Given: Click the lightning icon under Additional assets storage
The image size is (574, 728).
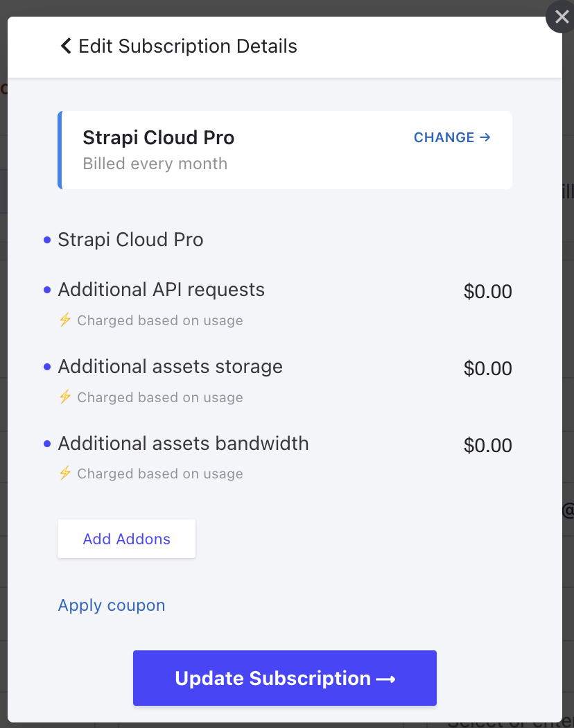Looking at the screenshot, I should click(x=65, y=397).
